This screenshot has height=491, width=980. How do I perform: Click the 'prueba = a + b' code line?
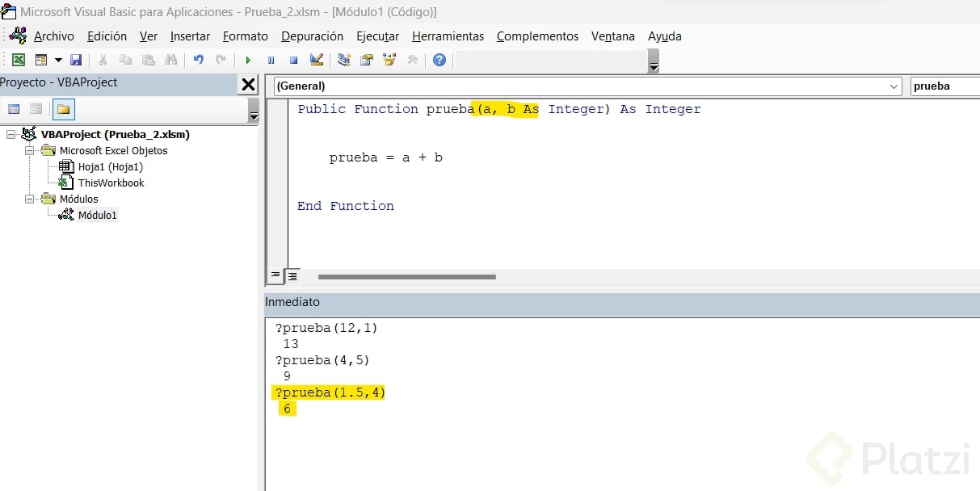coord(385,157)
